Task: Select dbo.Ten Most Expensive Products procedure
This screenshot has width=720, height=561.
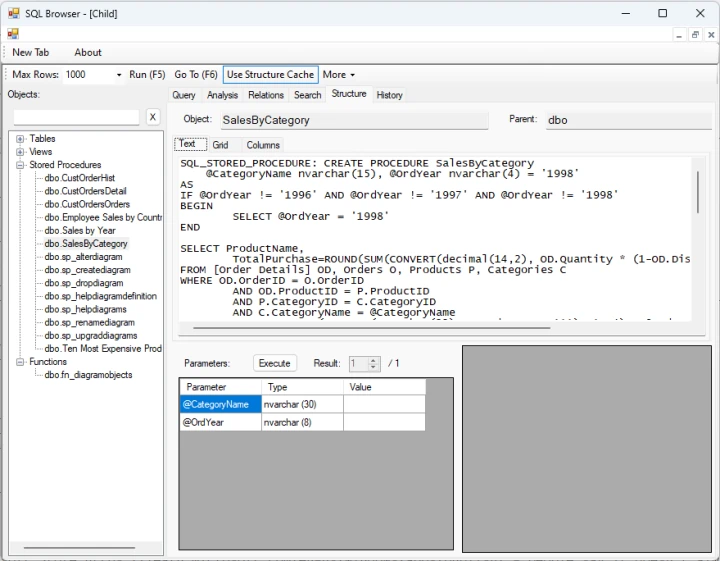Action: pyautogui.click(x=103, y=349)
